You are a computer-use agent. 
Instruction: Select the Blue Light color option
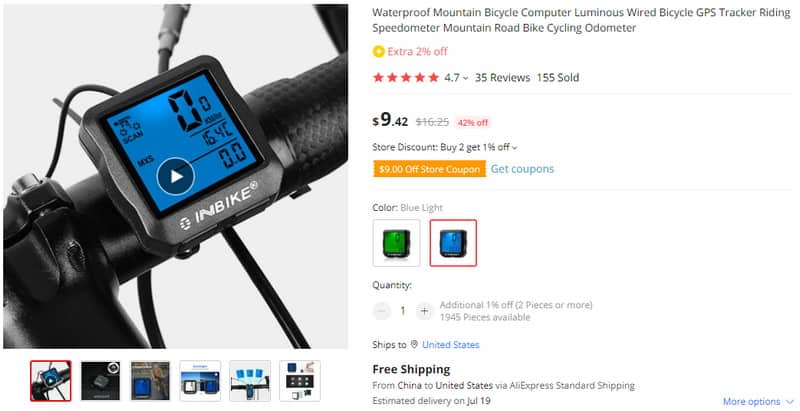(453, 243)
